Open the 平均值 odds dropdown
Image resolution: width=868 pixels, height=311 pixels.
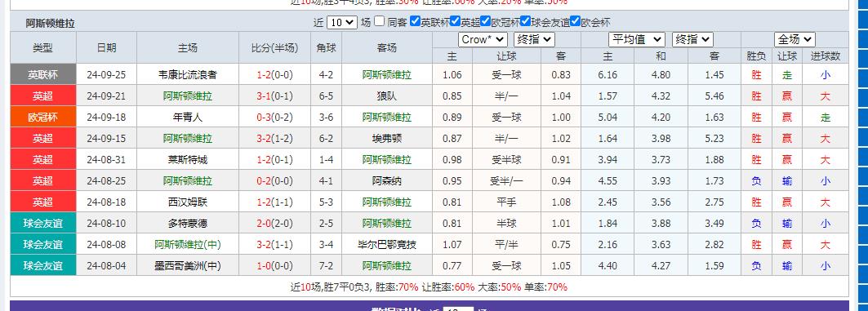point(637,40)
